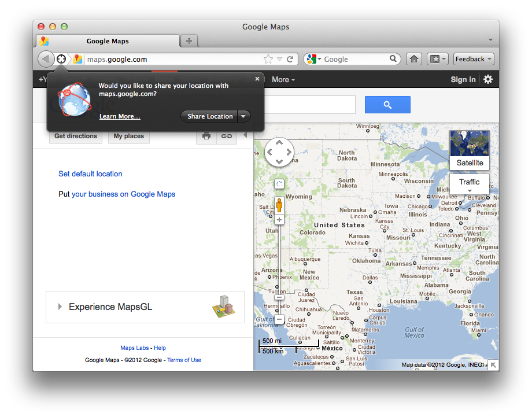Click the Get directions button

(76, 136)
